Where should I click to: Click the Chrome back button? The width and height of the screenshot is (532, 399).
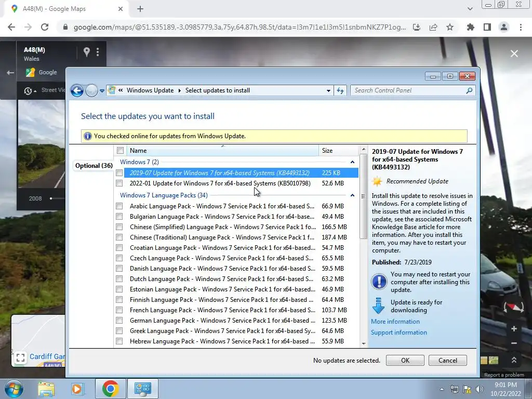click(11, 27)
